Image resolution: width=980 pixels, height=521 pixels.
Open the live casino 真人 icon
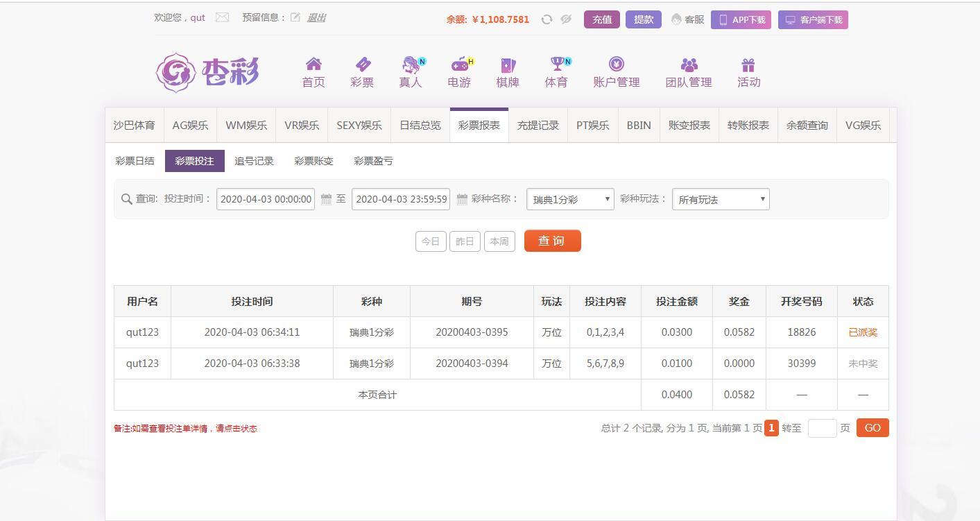411,65
